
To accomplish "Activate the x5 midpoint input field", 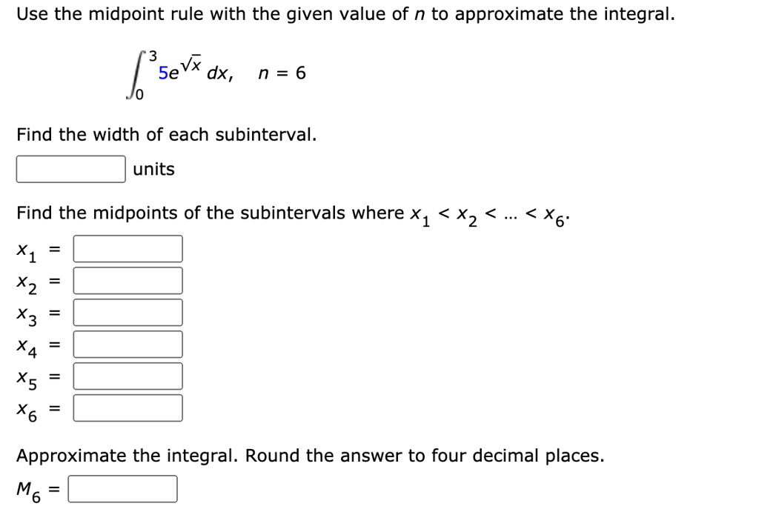I will click(x=127, y=376).
